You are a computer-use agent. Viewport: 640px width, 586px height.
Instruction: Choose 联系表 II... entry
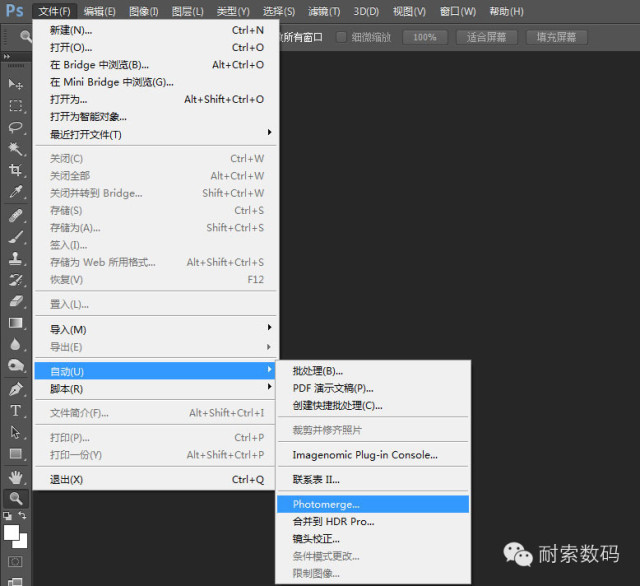click(x=373, y=479)
